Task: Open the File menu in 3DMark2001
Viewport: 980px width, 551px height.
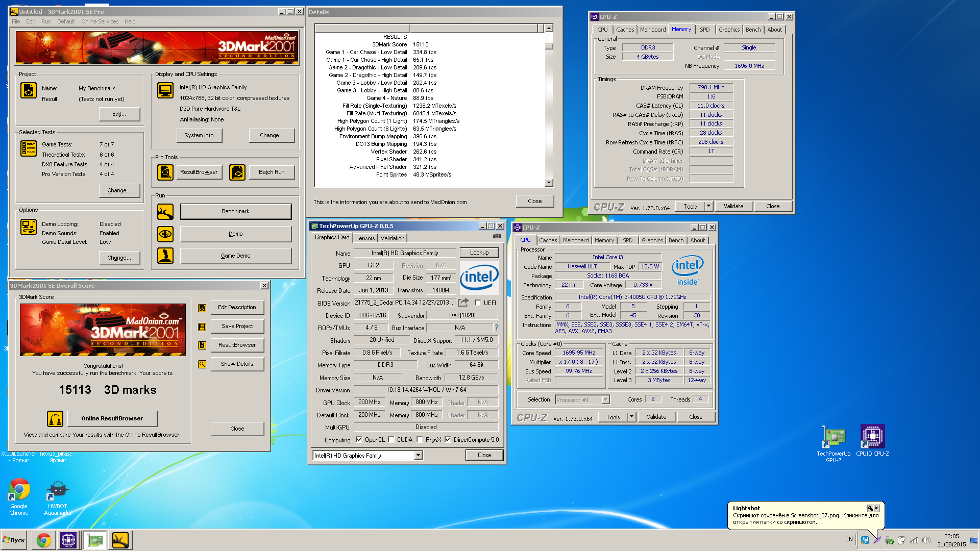Action: click(16, 21)
